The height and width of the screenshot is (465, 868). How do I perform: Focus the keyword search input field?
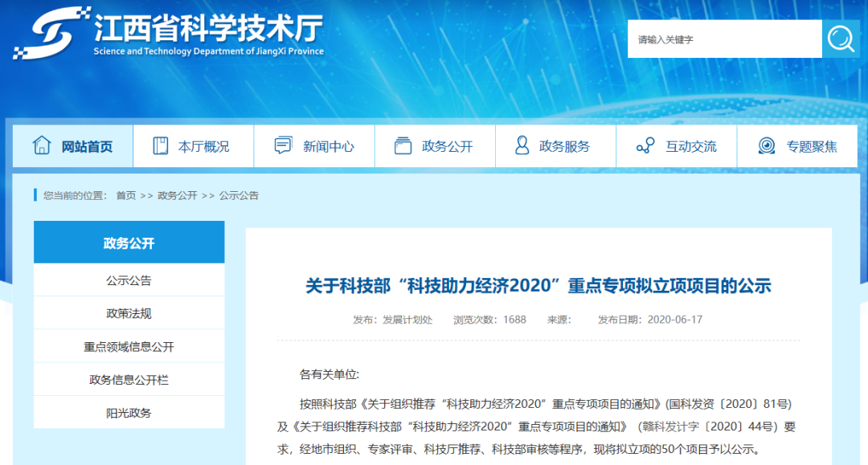[x=723, y=39]
